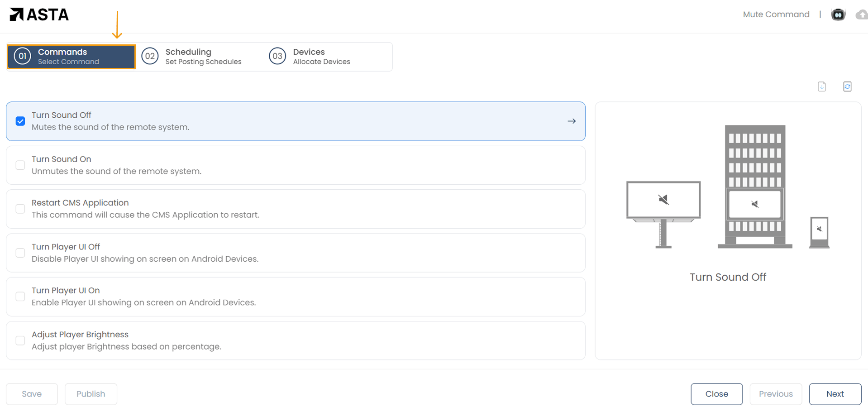This screenshot has width=868, height=412.
Task: Switch to the Commands step tab
Action: pos(72,57)
